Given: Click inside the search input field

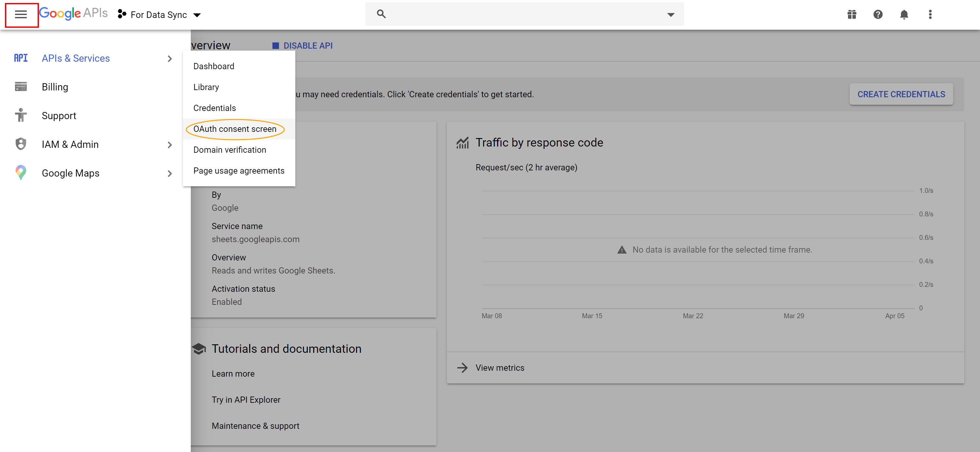Looking at the screenshot, I should 525,14.
